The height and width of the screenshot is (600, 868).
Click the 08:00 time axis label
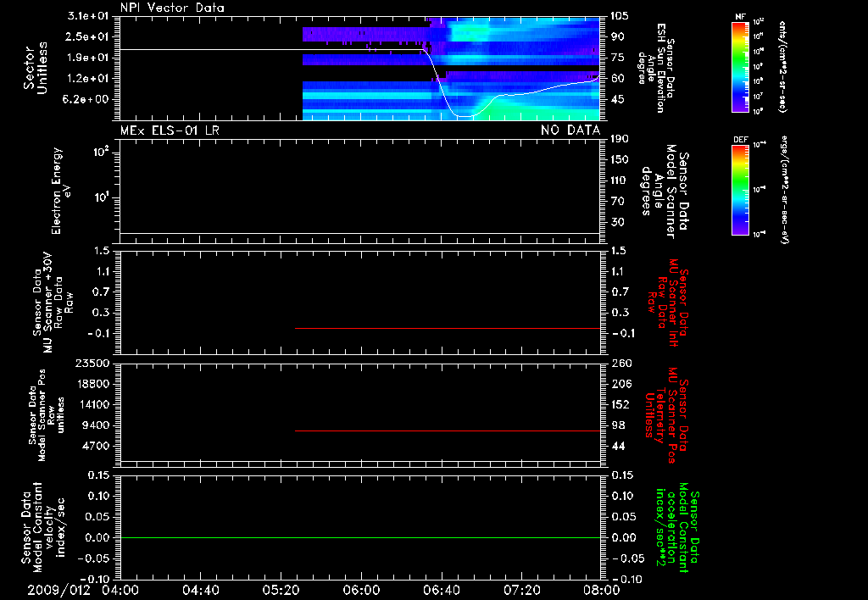click(602, 590)
